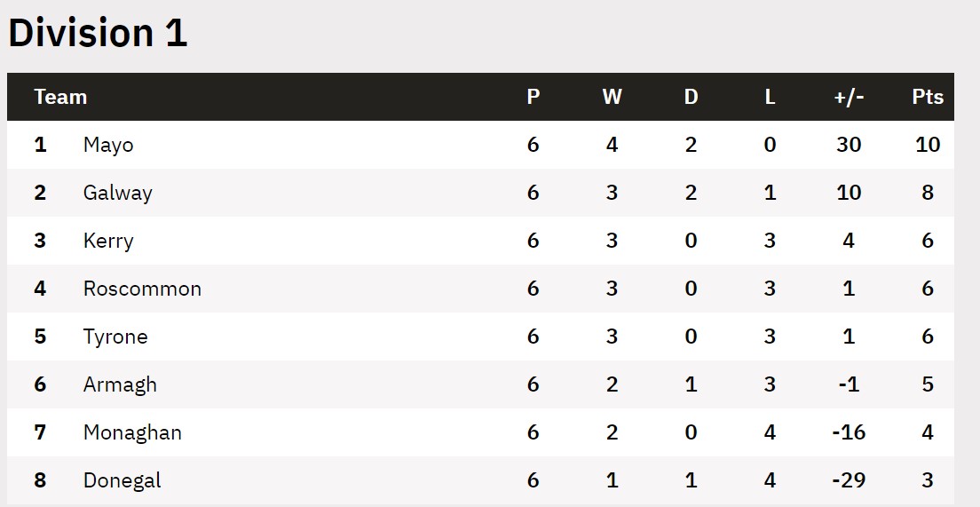The image size is (980, 507).
Task: Click Donegal's -29 score difference
Action: (849, 480)
